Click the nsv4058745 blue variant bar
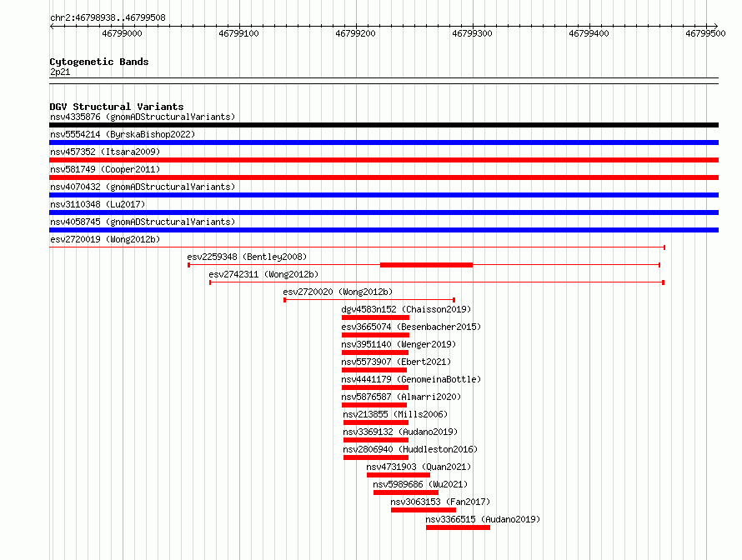The image size is (742, 560). tap(384, 230)
